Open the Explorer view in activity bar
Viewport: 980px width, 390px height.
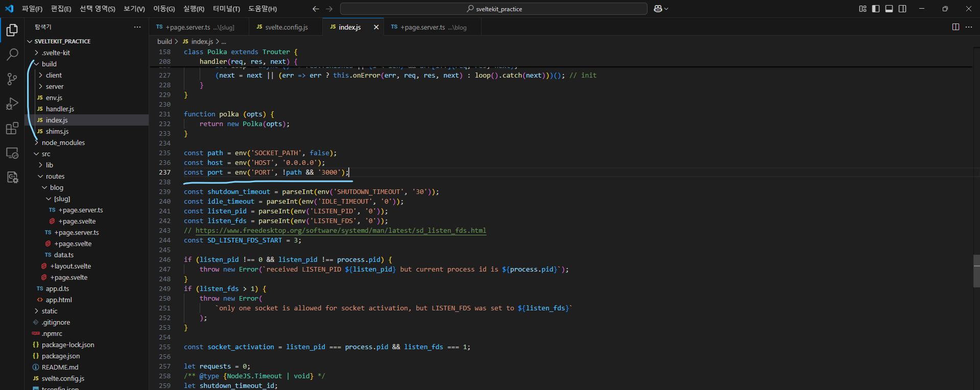tap(12, 30)
